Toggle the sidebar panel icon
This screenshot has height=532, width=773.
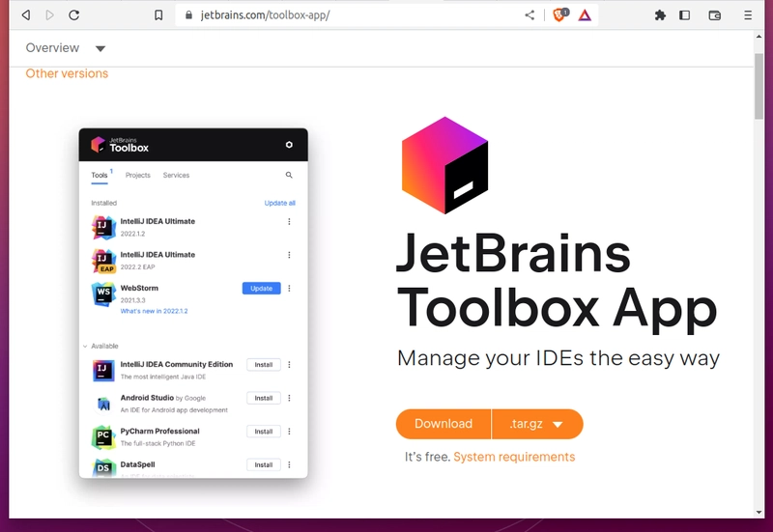point(685,15)
